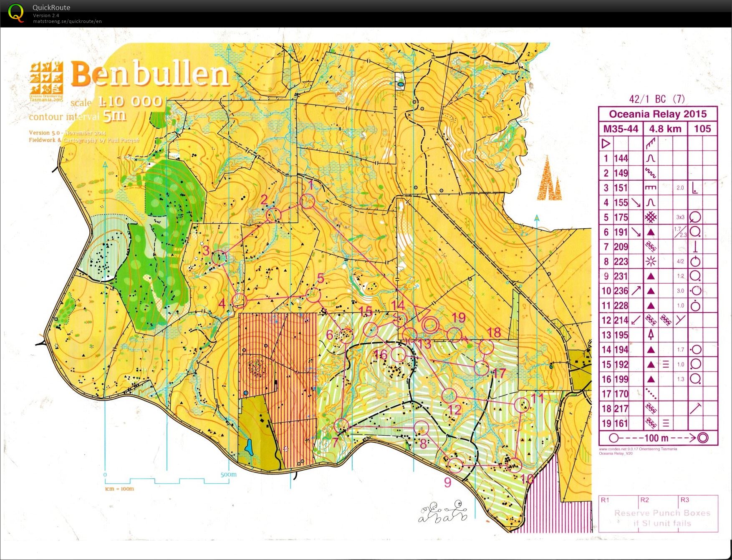This screenshot has height=560, width=732.
Task: Click the start triangle in the control description table
Action: 606,144
